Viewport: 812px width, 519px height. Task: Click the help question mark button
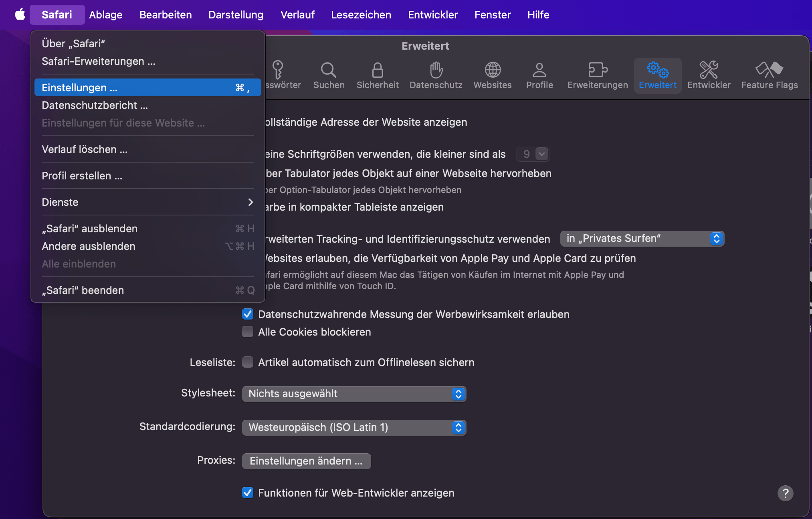(785, 493)
